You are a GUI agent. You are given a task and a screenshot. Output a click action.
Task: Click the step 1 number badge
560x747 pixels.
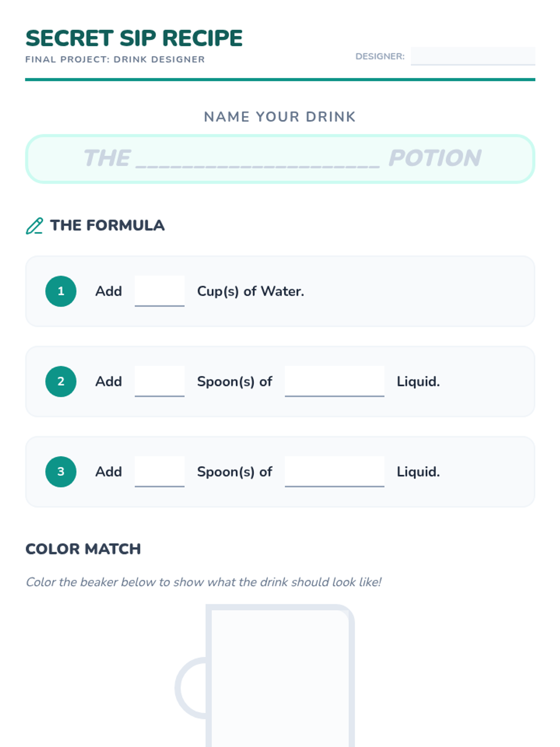pyautogui.click(x=61, y=291)
